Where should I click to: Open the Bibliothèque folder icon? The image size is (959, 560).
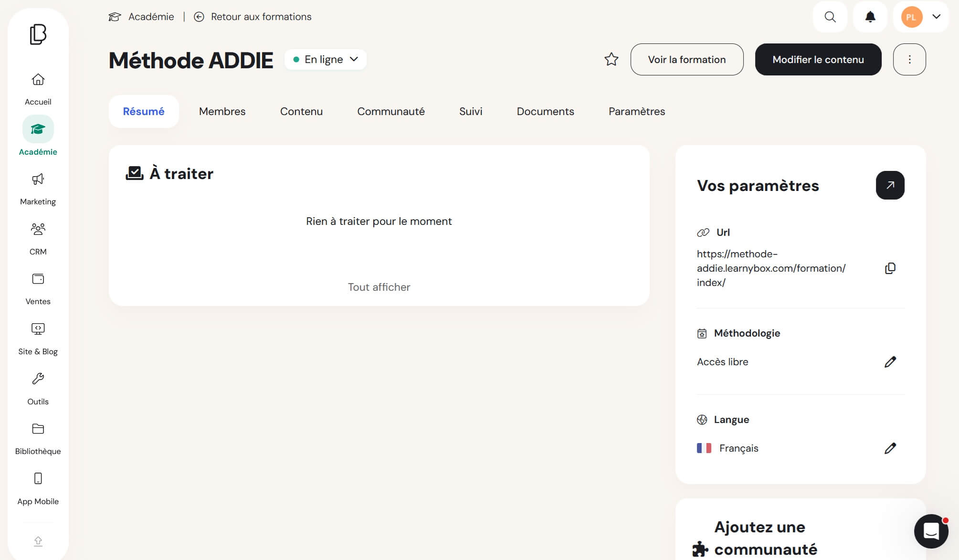click(38, 429)
